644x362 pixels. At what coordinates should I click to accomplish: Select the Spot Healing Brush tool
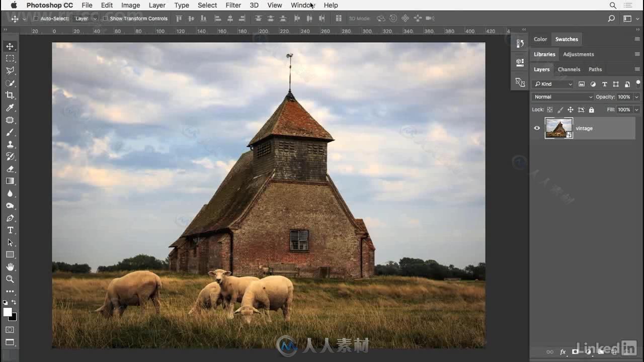coord(10,120)
